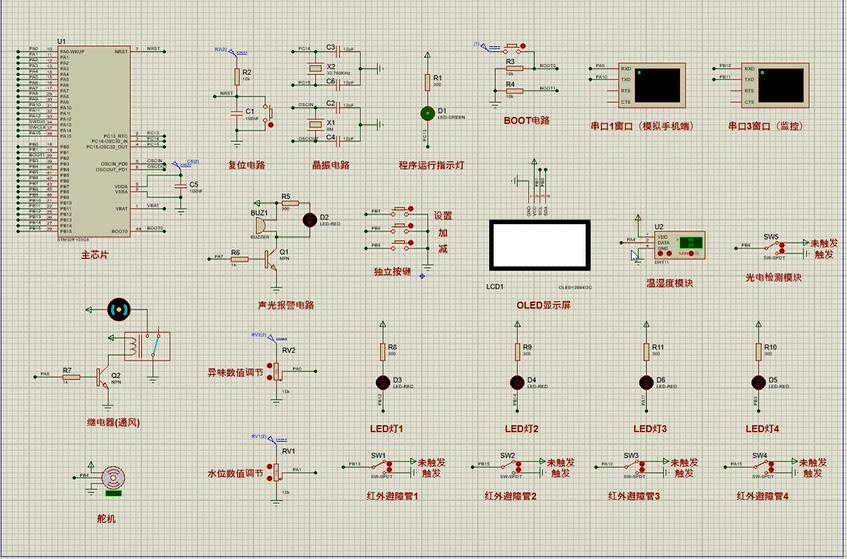847x559 pixels.
Task: Click the 温湿度模块 label
Action: pos(669,283)
